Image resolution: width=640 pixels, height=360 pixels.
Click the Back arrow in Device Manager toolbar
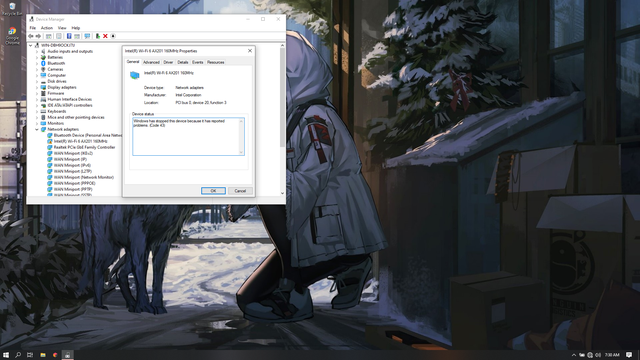coord(31,36)
